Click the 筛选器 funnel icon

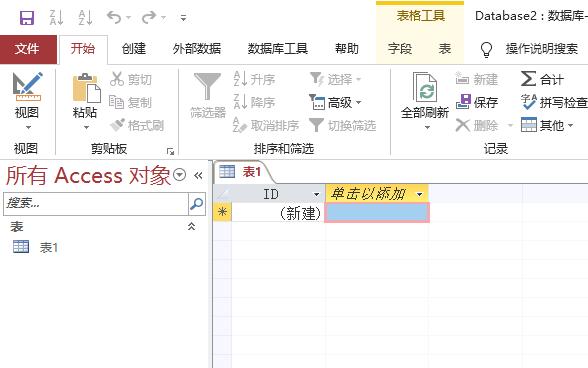click(207, 87)
